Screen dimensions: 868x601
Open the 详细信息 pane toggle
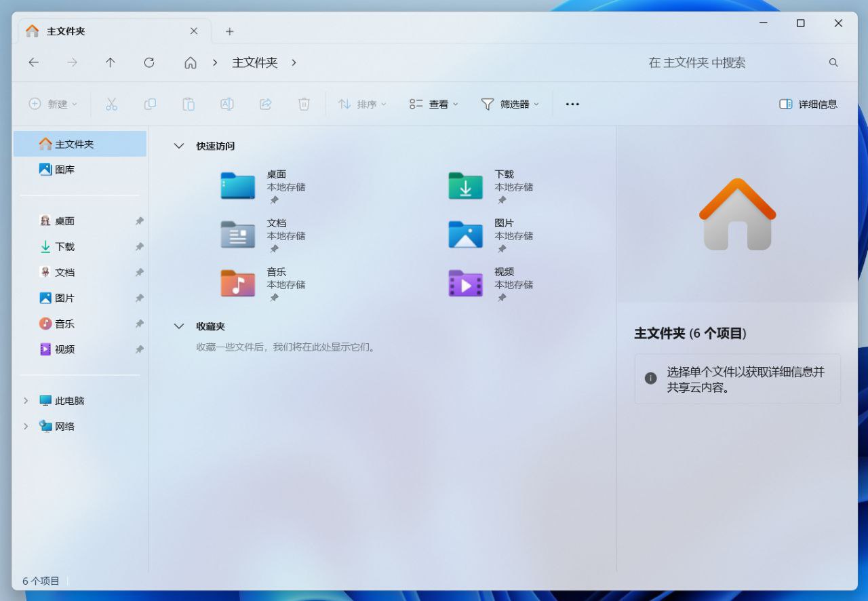pyautogui.click(x=808, y=104)
